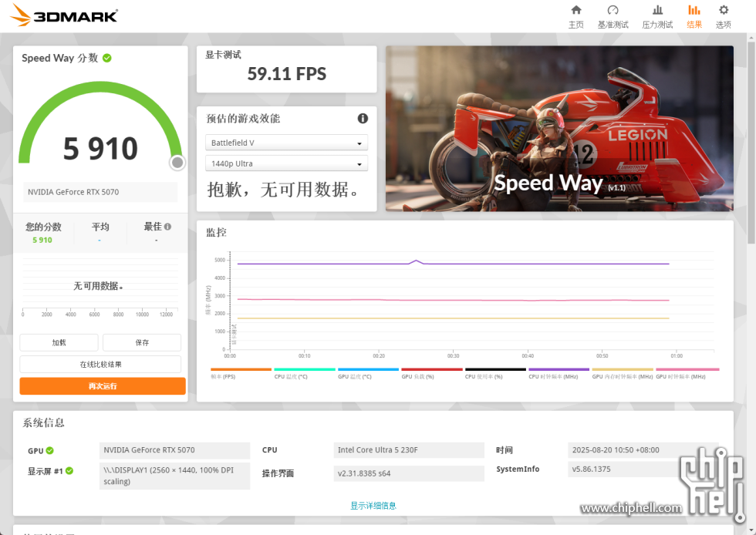Toggle the GPU 负载 (%) legend series

432,374
